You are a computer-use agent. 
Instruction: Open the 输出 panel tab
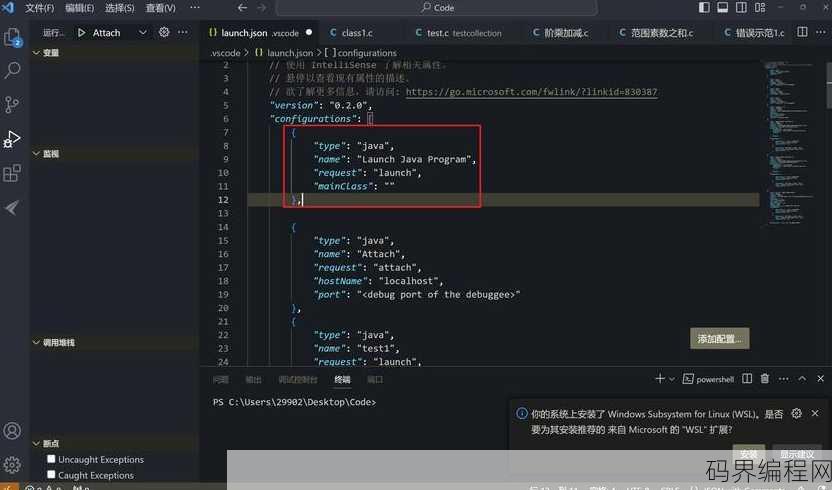point(253,380)
